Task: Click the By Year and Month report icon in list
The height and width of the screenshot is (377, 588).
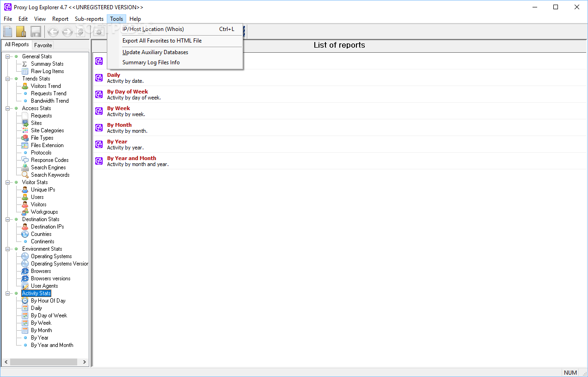Action: coord(99,161)
